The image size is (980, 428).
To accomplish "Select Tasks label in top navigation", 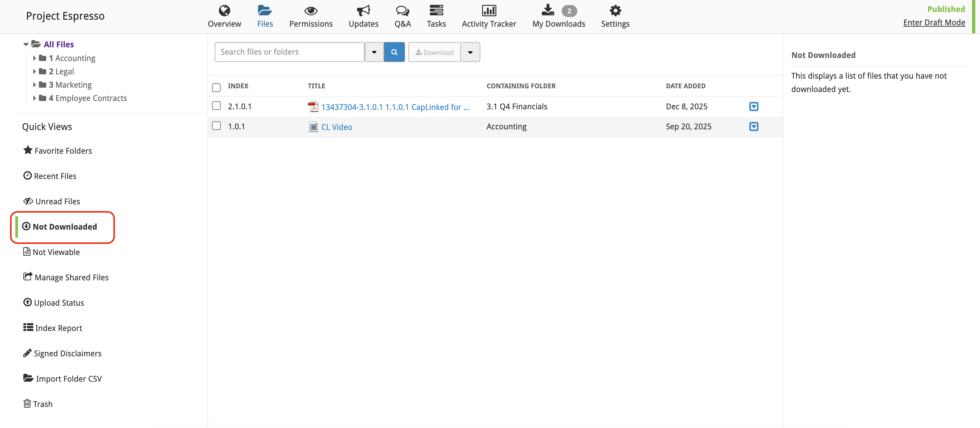I will [x=436, y=24].
